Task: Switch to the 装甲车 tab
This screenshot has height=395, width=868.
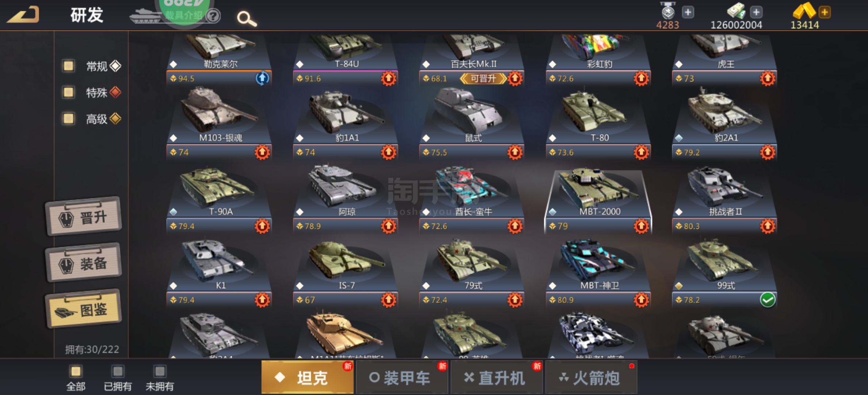Action: pyautogui.click(x=402, y=377)
